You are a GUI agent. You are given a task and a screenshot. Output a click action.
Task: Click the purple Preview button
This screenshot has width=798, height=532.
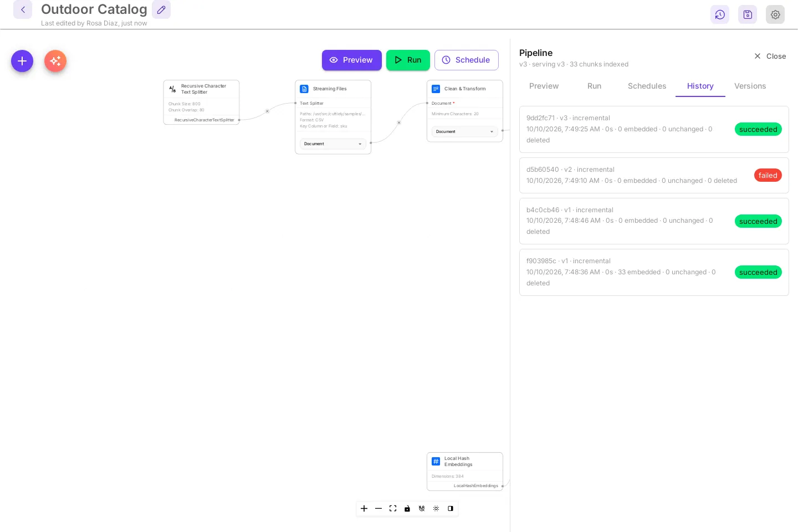351,60
